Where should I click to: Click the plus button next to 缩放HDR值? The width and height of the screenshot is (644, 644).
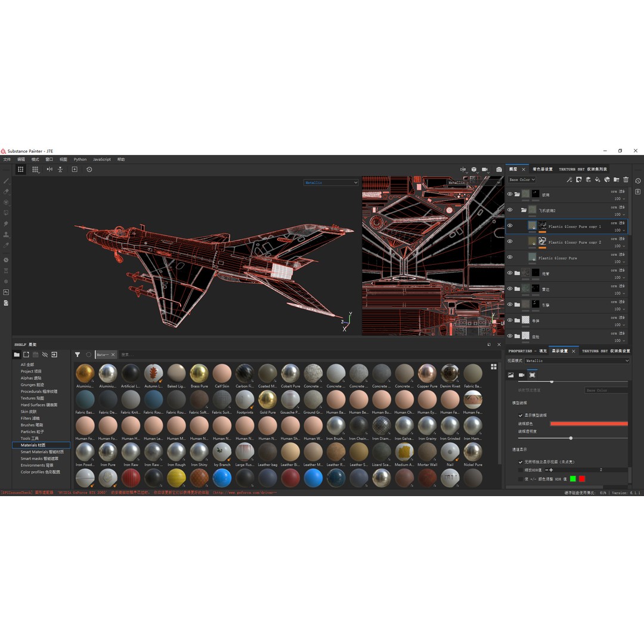point(551,470)
